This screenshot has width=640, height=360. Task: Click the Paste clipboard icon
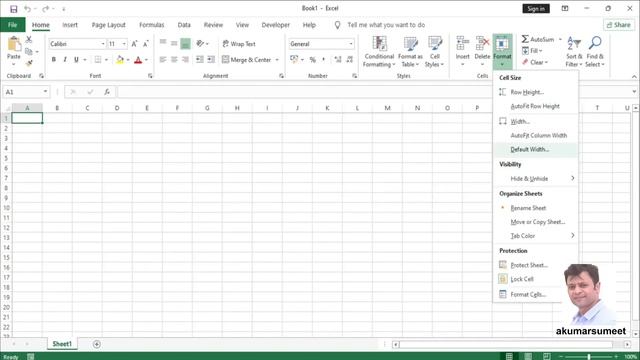[14, 44]
